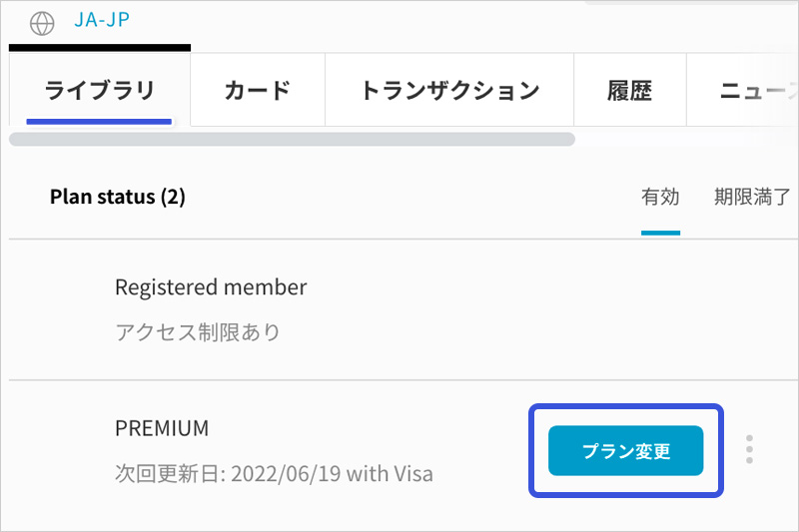
Task: Click the アクセス制限あり description text
Action: [198, 332]
